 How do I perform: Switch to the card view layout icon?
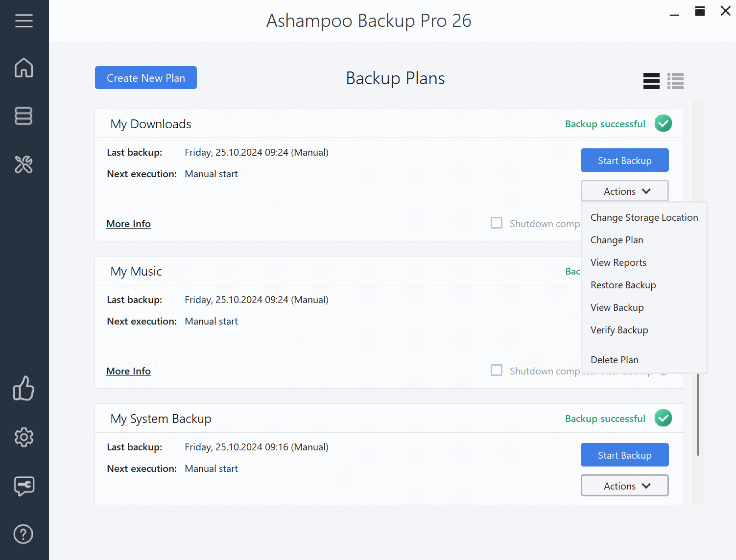(x=651, y=81)
